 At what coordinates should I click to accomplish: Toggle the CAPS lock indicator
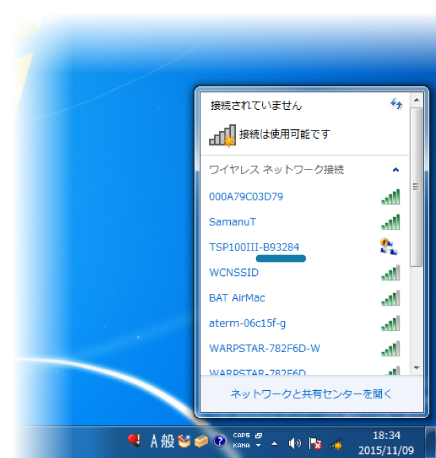pyautogui.click(x=241, y=435)
